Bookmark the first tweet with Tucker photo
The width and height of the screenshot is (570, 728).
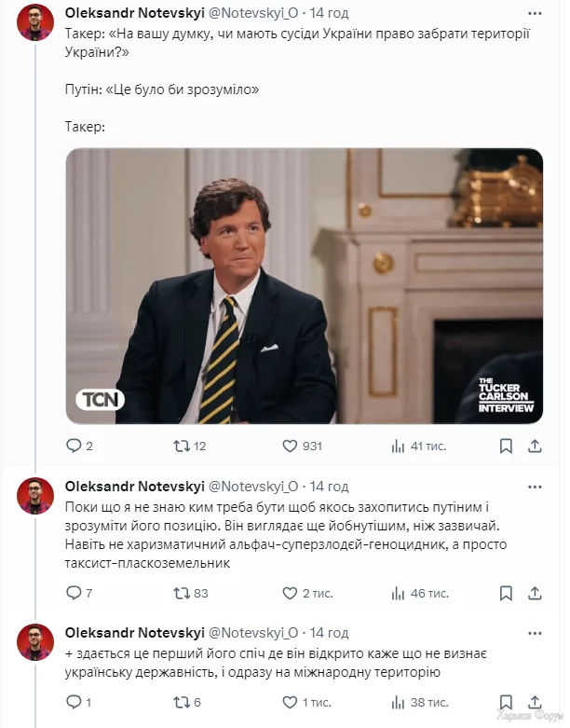(506, 446)
